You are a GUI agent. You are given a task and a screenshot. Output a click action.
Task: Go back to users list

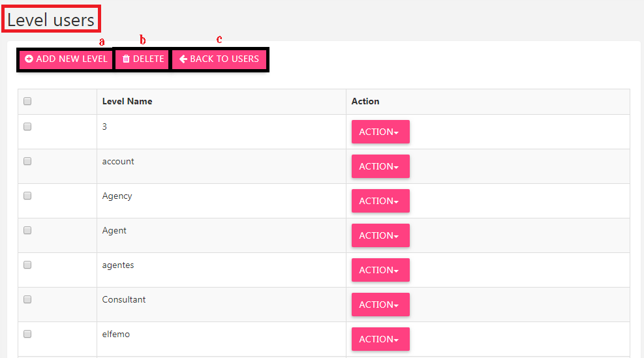[x=219, y=59]
